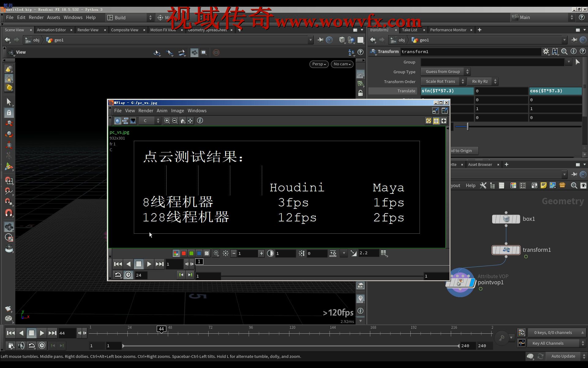Toggle pin icon in parameter pane path bar

(574, 40)
